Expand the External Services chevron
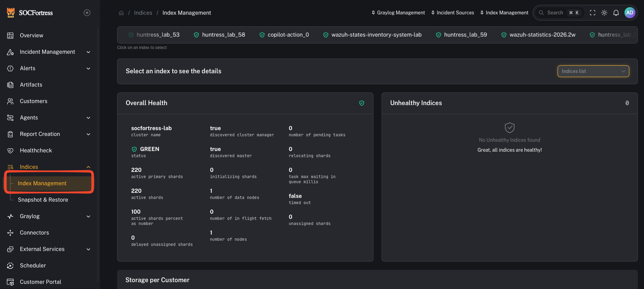644x289 pixels. (x=88, y=249)
